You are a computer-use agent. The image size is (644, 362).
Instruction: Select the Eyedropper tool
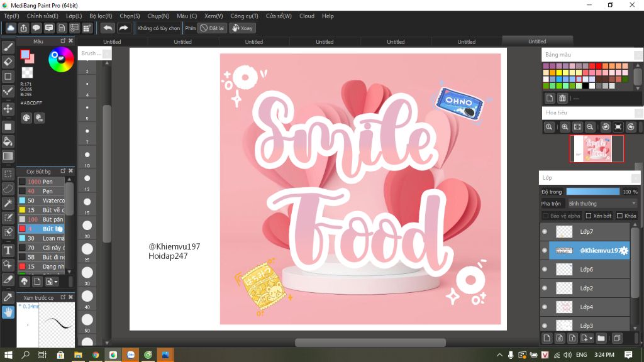pyautogui.click(x=8, y=297)
